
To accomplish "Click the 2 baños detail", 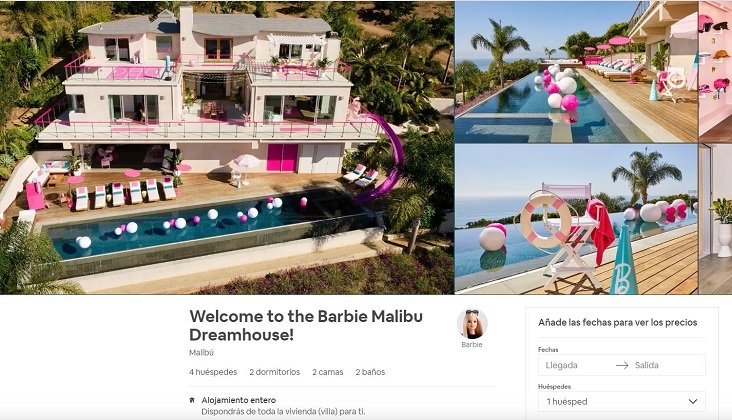I will click(370, 372).
